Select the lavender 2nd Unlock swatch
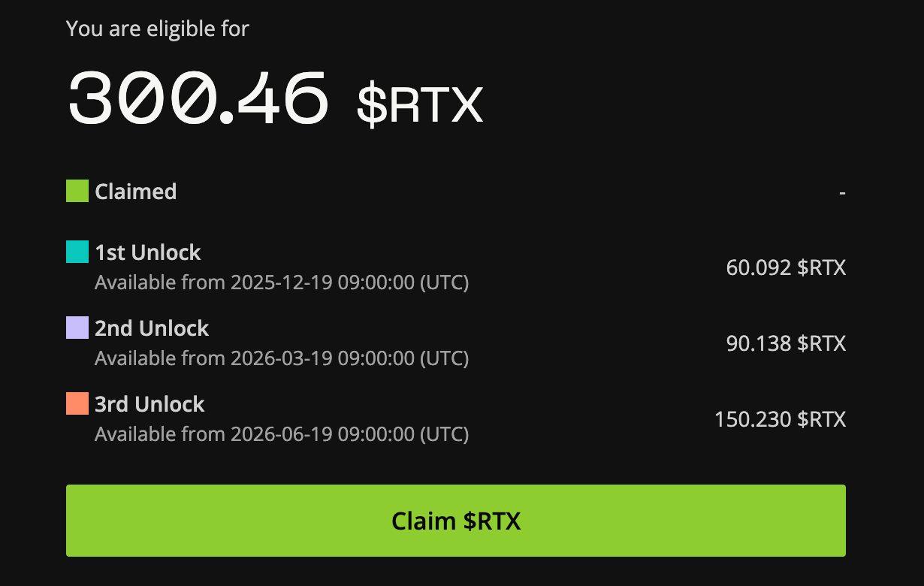Viewport: 924px width, 586px height. coord(77,328)
